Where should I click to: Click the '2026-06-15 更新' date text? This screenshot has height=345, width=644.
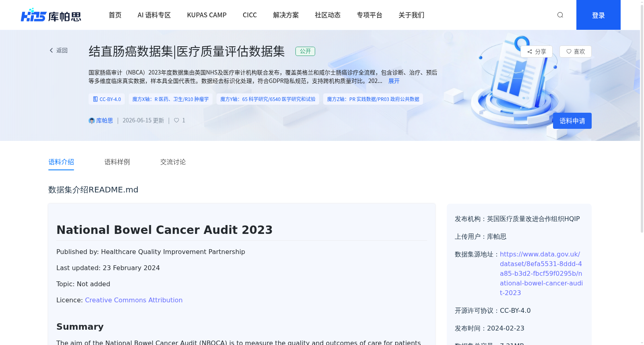[x=143, y=120]
